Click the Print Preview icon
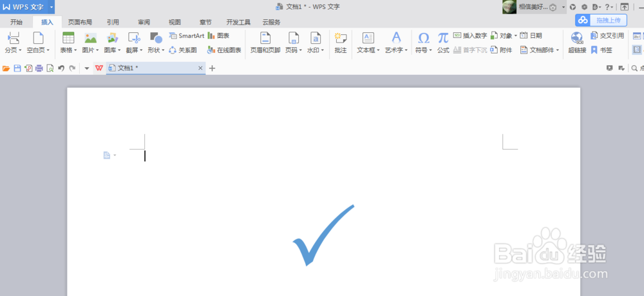The height and width of the screenshot is (296, 644). click(x=50, y=68)
